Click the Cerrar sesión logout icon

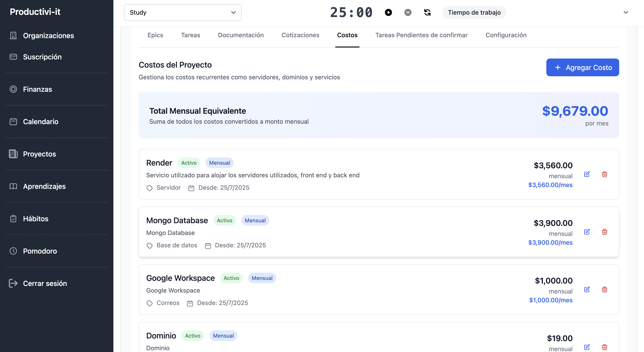[x=13, y=283]
